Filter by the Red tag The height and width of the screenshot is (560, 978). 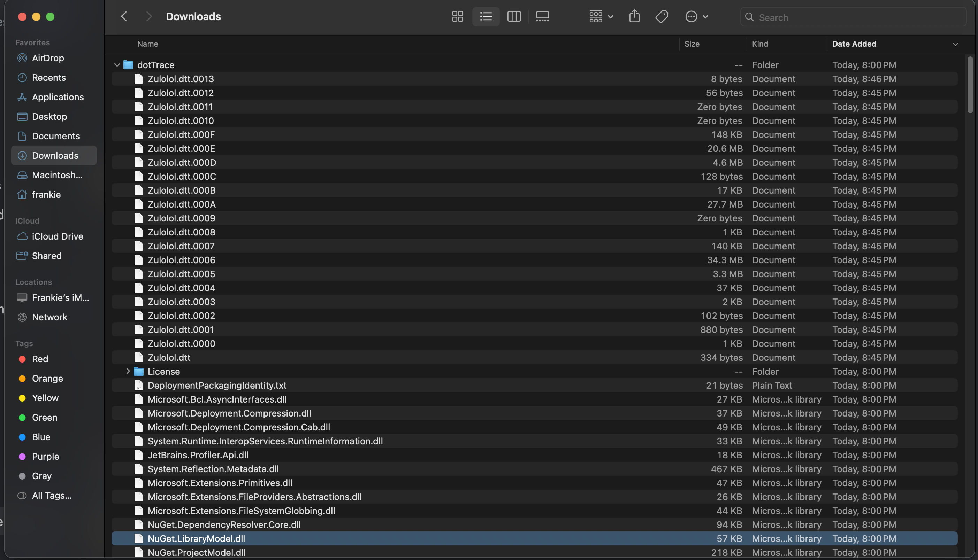(54, 359)
